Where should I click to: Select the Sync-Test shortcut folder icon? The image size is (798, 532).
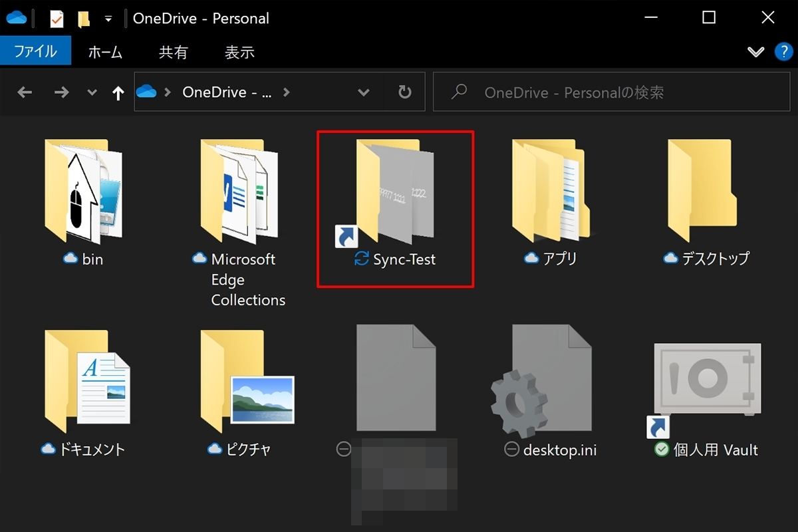click(x=386, y=192)
